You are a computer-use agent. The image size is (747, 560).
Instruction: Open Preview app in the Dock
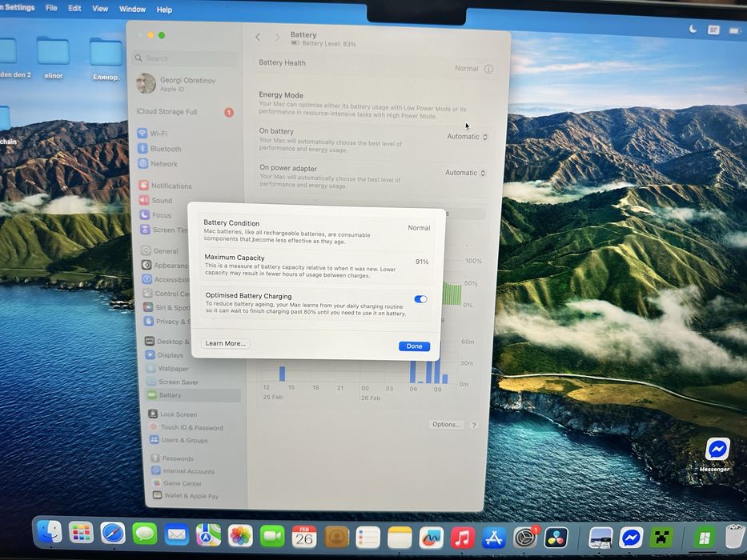click(600, 538)
